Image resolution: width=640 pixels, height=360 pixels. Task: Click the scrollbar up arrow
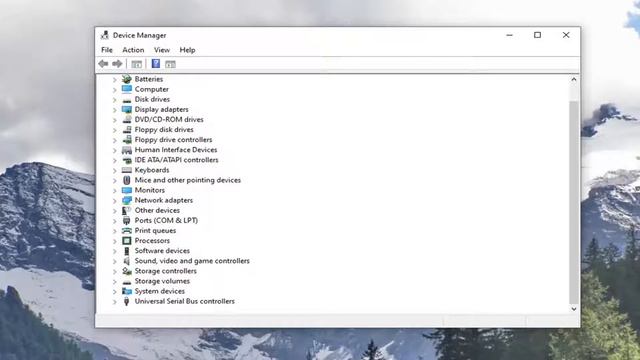point(574,79)
